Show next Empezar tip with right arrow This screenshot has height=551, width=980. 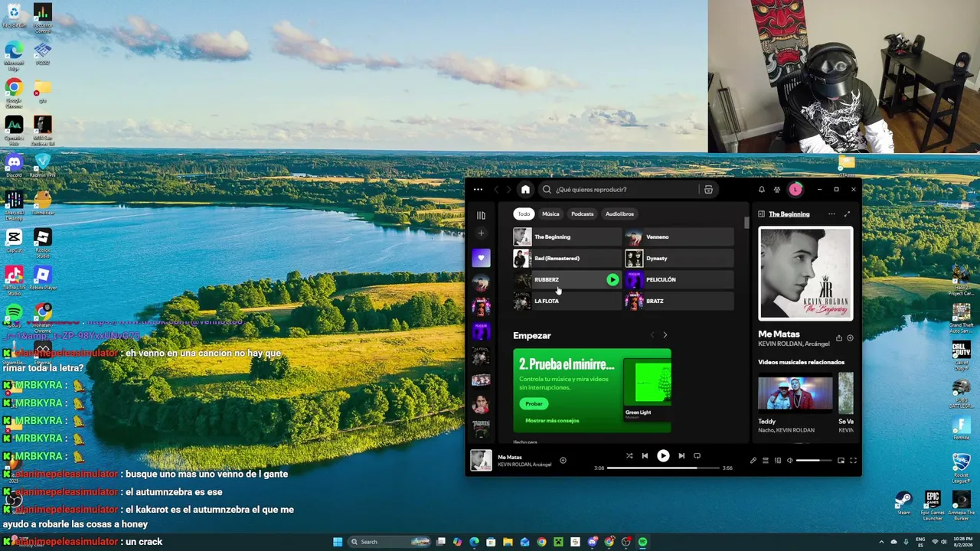[x=665, y=335]
